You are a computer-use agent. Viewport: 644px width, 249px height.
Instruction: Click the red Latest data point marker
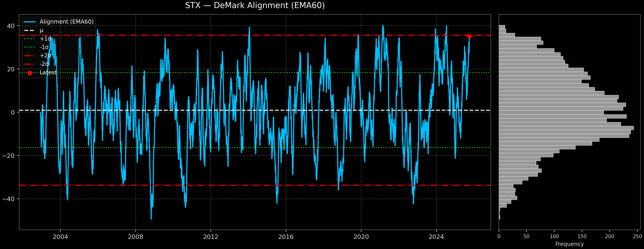click(469, 37)
